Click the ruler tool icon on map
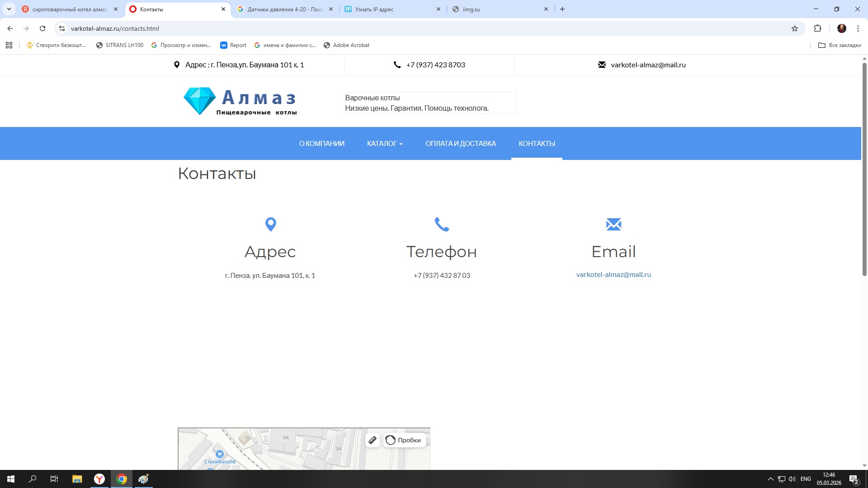 [x=373, y=440]
